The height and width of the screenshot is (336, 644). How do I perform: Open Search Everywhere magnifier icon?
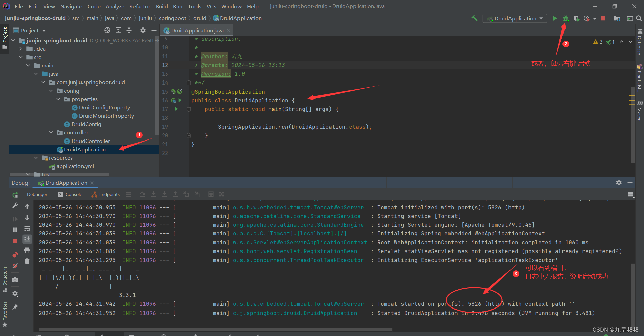[639, 18]
